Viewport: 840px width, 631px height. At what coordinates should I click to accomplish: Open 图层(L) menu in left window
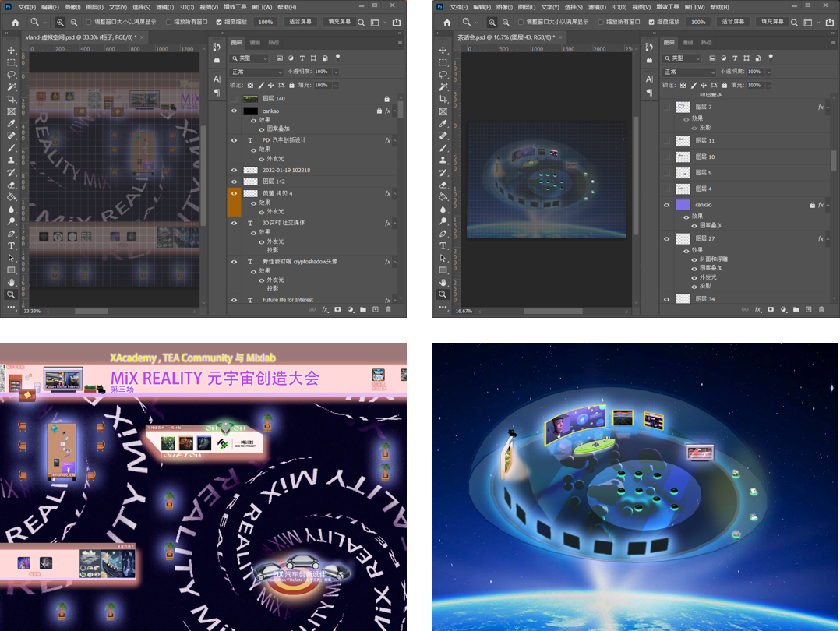click(95, 7)
